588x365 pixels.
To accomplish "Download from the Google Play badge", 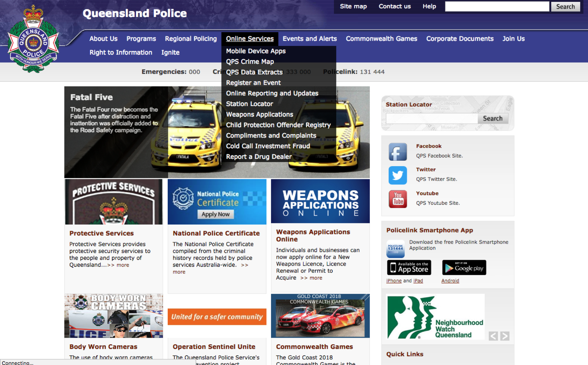I will [x=464, y=267].
